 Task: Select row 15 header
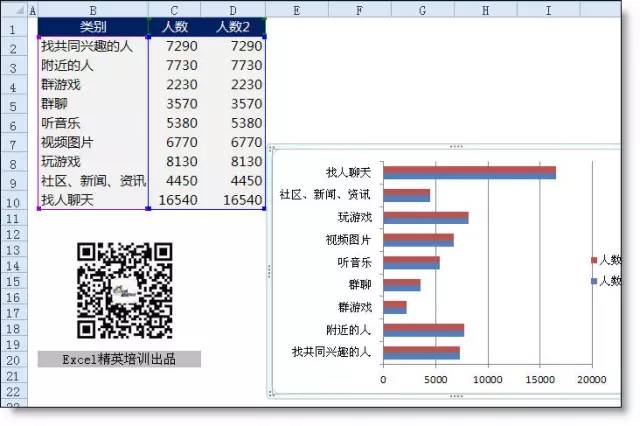point(13,282)
